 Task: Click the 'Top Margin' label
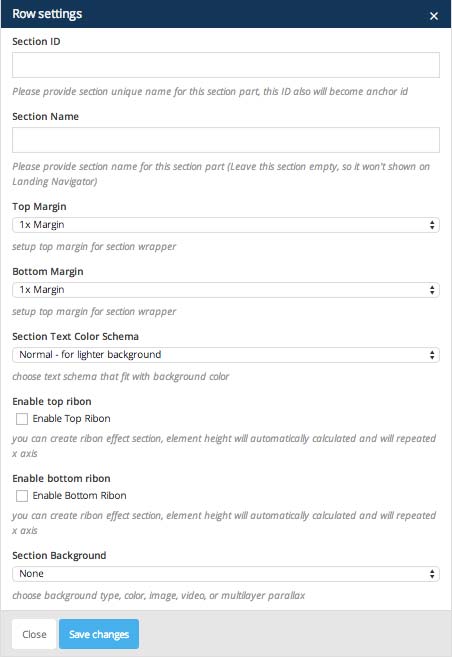(39, 207)
